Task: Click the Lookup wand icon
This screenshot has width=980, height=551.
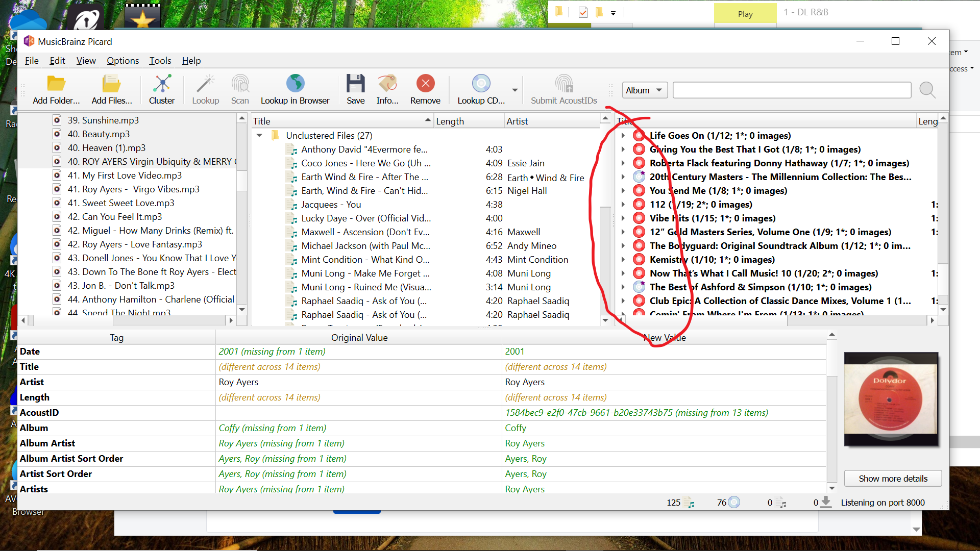Action: tap(206, 83)
